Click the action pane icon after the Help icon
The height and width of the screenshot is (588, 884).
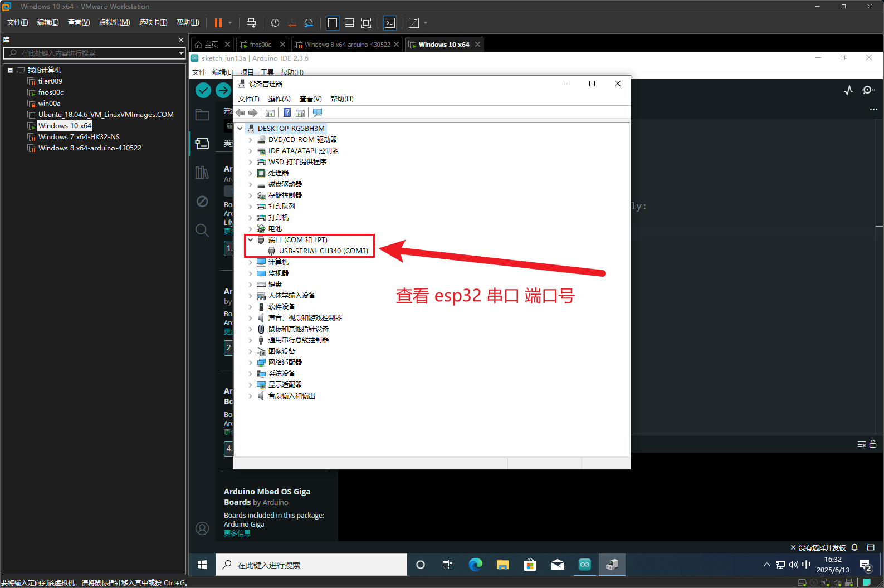point(300,113)
